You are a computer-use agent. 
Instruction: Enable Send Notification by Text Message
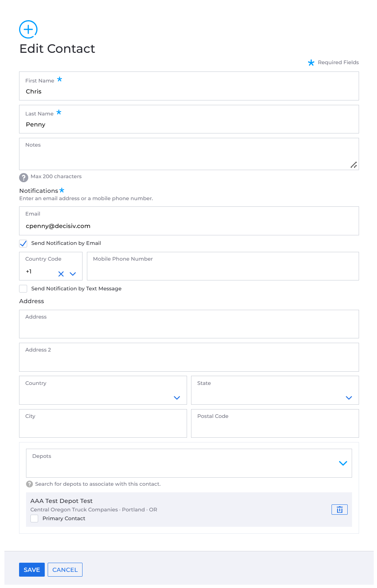(23, 289)
